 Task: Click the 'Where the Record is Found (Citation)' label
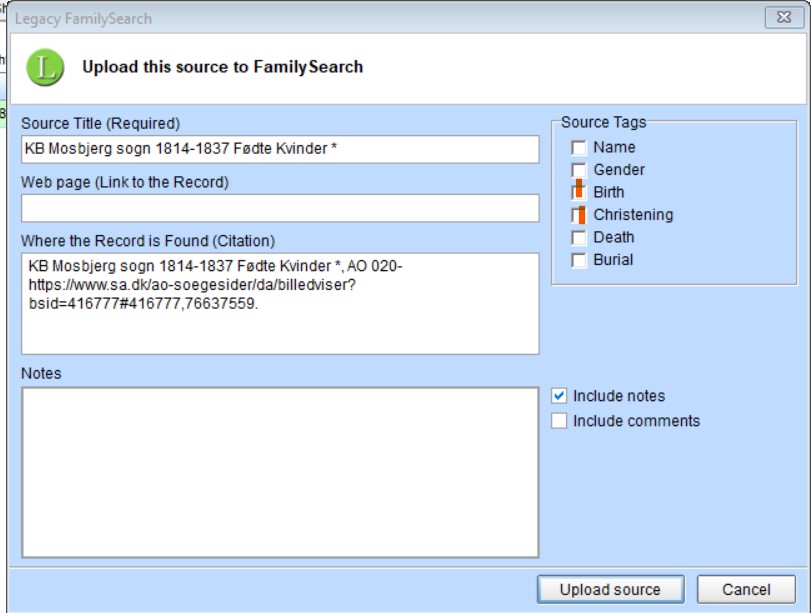click(x=148, y=241)
